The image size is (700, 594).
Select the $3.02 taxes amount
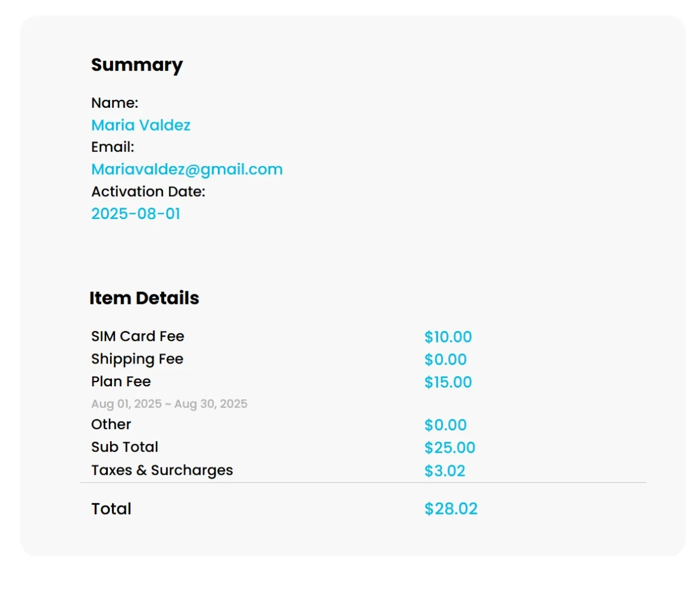coord(445,471)
